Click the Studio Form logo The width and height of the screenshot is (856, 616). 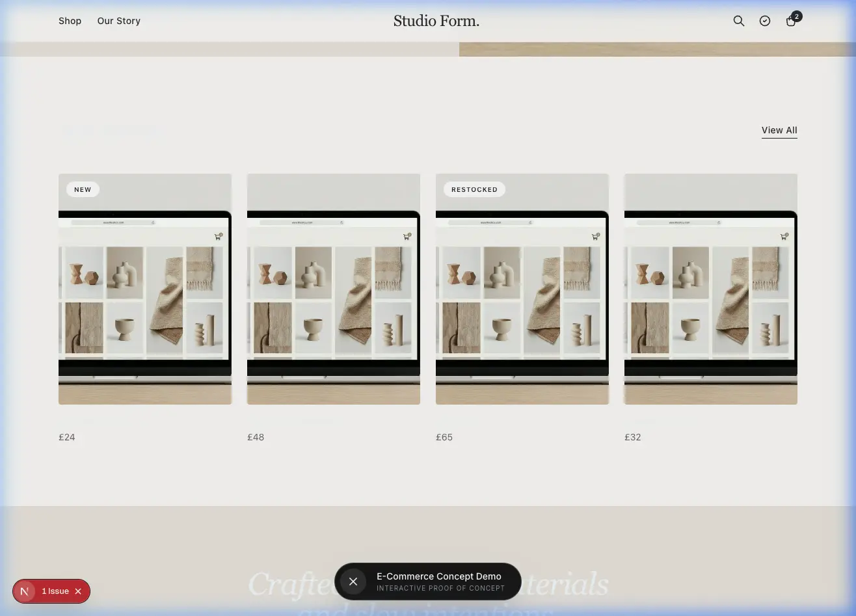[436, 21]
